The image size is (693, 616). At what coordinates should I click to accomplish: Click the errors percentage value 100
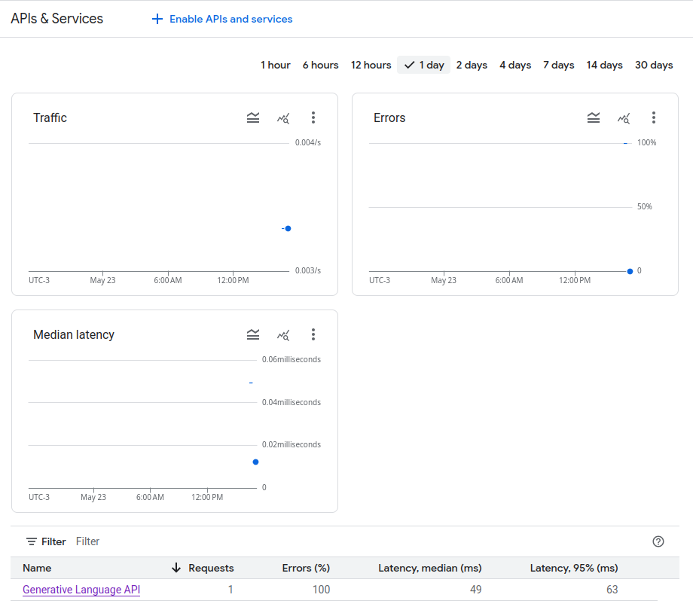(x=322, y=590)
